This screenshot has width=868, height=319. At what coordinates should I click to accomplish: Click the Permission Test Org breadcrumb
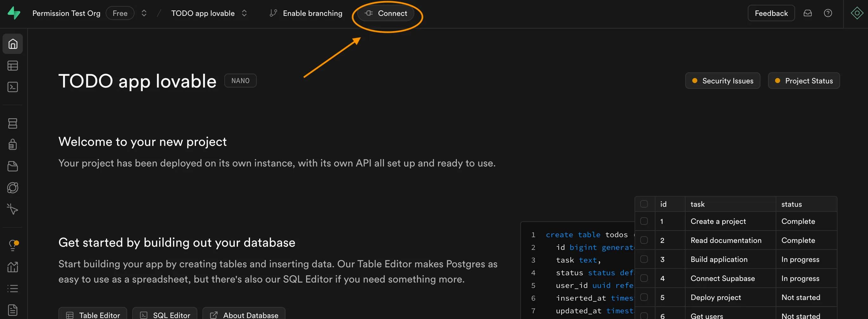66,13
